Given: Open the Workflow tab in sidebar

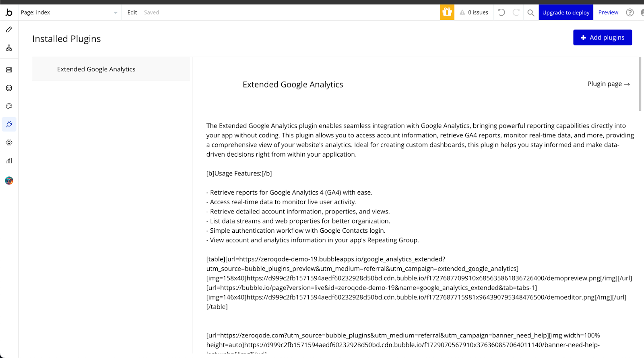Looking at the screenshot, I should pyautogui.click(x=9, y=48).
